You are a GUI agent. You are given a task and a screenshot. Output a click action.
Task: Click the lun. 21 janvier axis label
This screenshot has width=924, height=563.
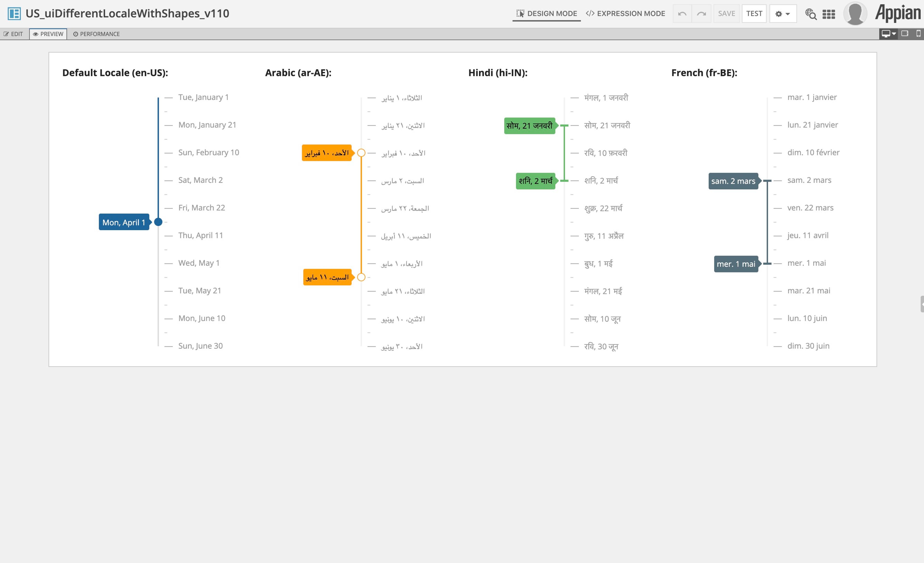[813, 125]
